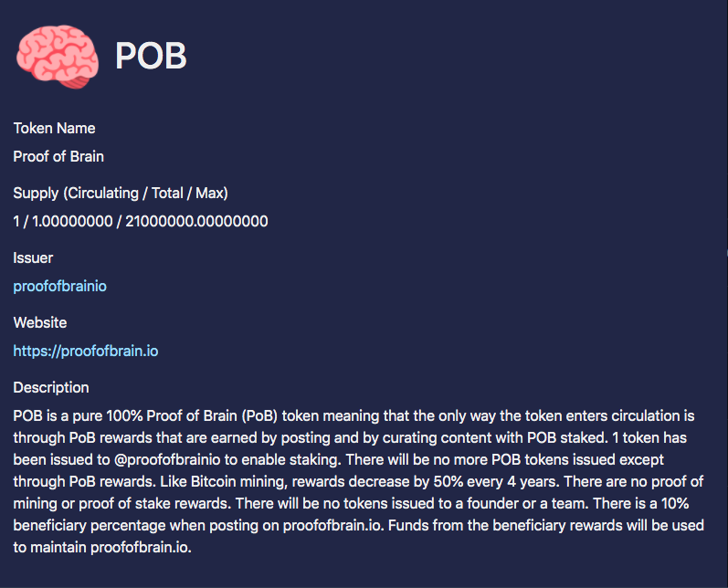Click the Description field label

pyautogui.click(x=51, y=388)
